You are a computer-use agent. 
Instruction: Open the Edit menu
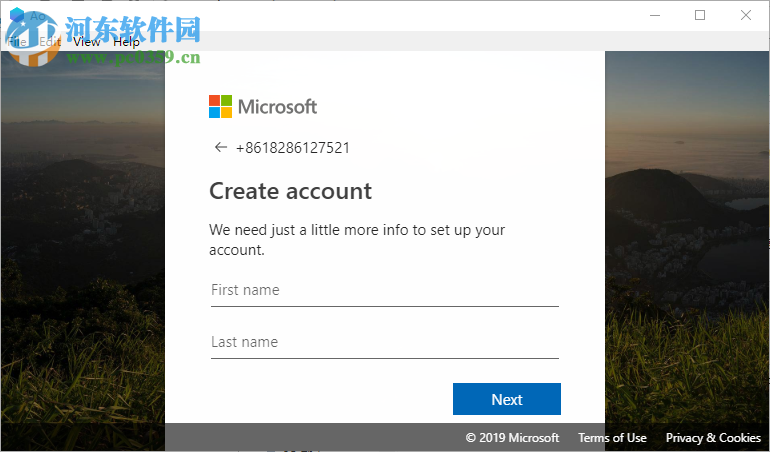click(x=50, y=42)
